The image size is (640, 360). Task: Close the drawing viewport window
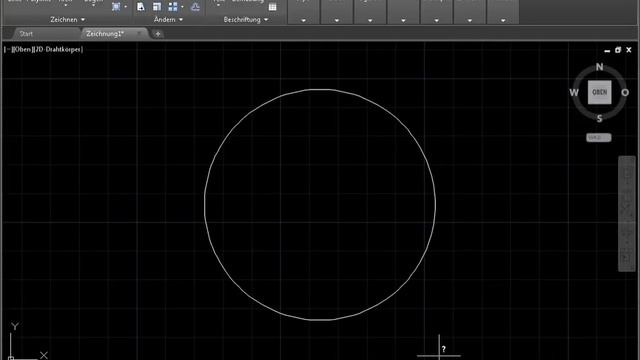coord(629,50)
